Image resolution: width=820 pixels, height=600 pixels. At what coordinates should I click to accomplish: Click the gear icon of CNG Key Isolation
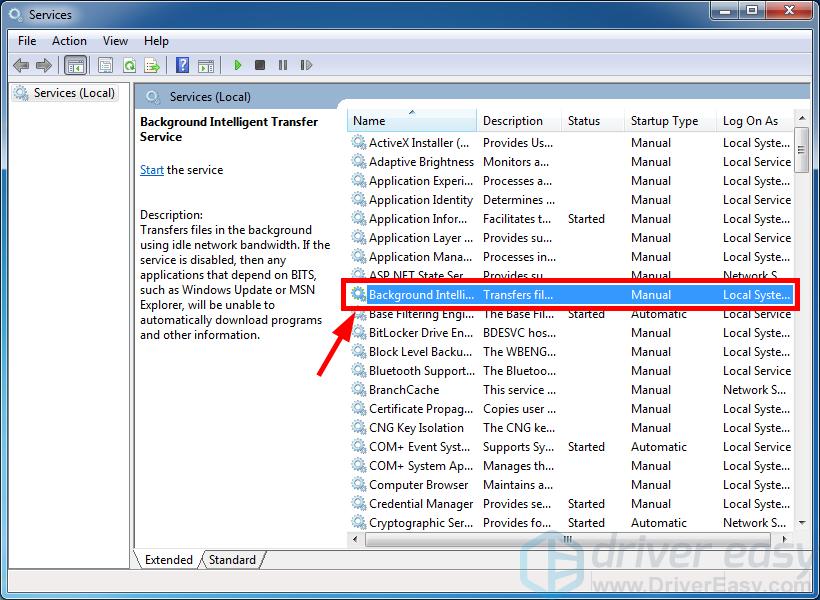[358, 427]
